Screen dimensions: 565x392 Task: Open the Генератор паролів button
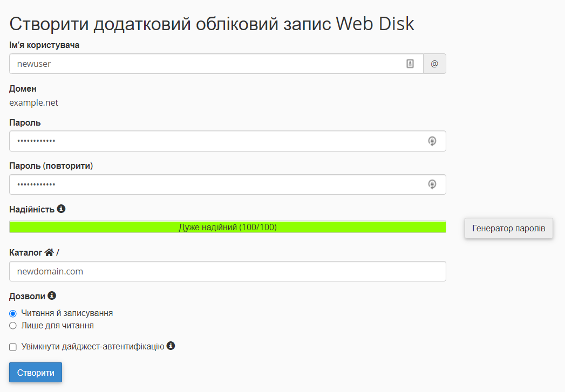pos(508,228)
